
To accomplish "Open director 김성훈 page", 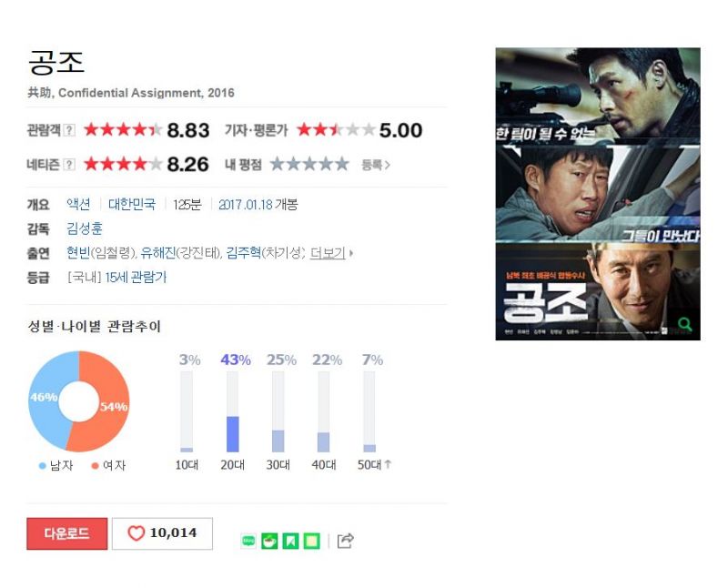I will tap(85, 228).
